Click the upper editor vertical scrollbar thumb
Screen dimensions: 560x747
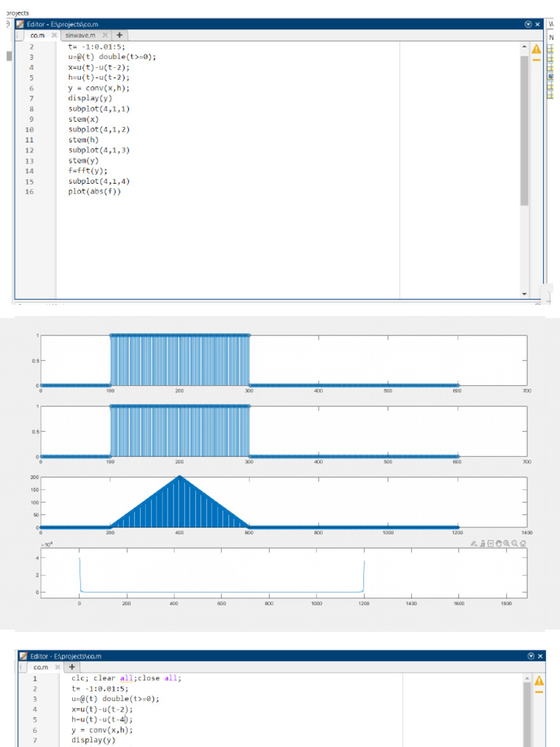(524, 131)
